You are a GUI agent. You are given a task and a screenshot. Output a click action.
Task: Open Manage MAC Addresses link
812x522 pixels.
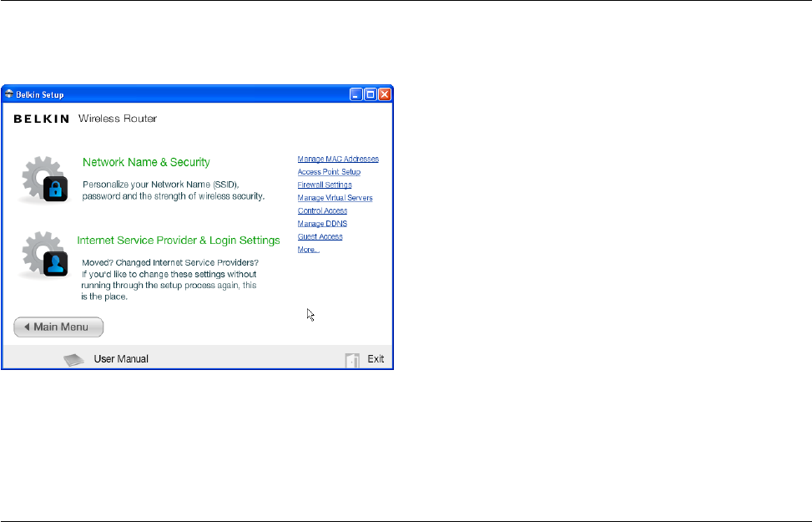point(338,159)
